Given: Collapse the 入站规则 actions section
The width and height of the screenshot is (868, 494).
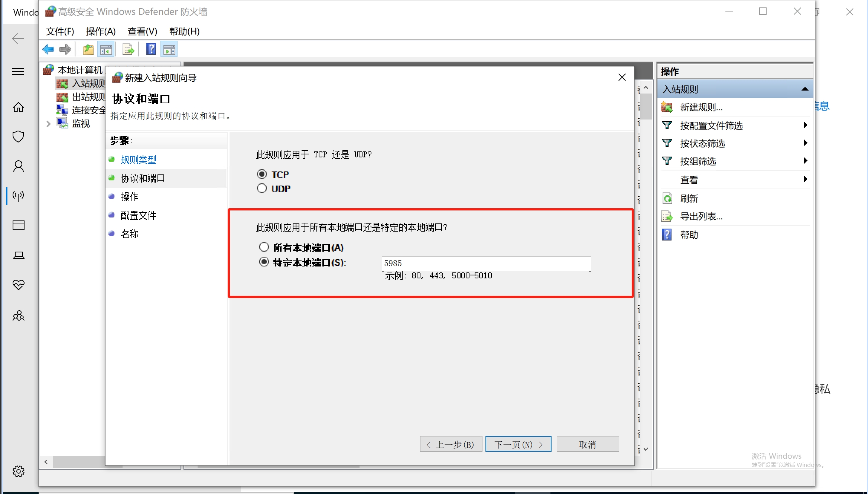Looking at the screenshot, I should click(x=805, y=89).
